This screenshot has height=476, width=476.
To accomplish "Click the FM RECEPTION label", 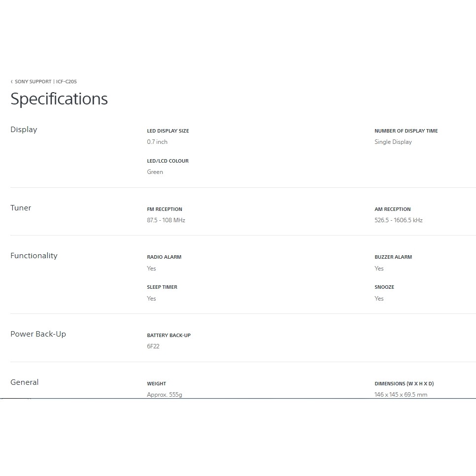I will point(165,209).
